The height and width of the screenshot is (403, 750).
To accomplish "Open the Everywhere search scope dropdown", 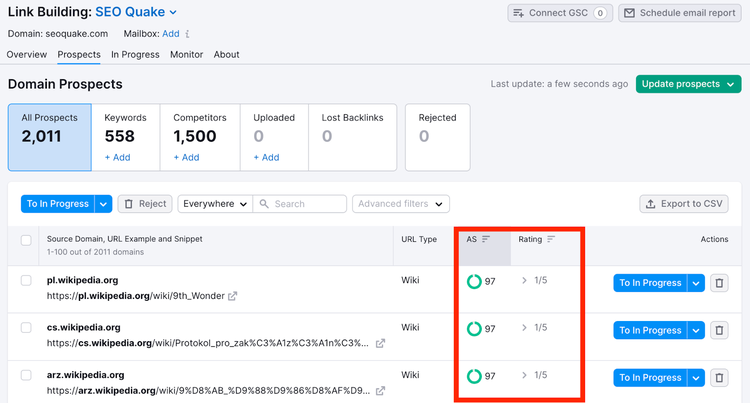I will point(215,204).
